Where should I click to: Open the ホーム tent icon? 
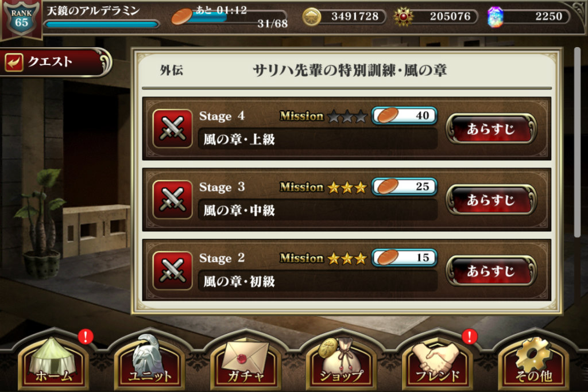point(53,360)
